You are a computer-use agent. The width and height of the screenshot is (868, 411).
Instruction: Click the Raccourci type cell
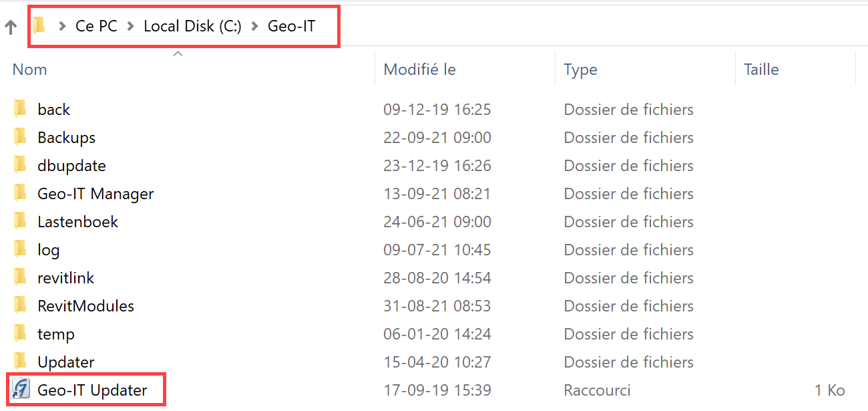tap(597, 390)
